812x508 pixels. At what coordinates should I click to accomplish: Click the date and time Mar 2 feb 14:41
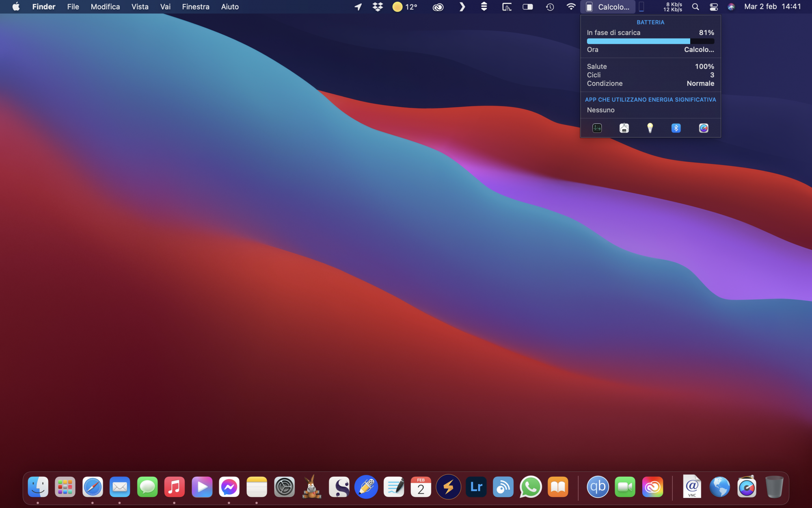(773, 7)
